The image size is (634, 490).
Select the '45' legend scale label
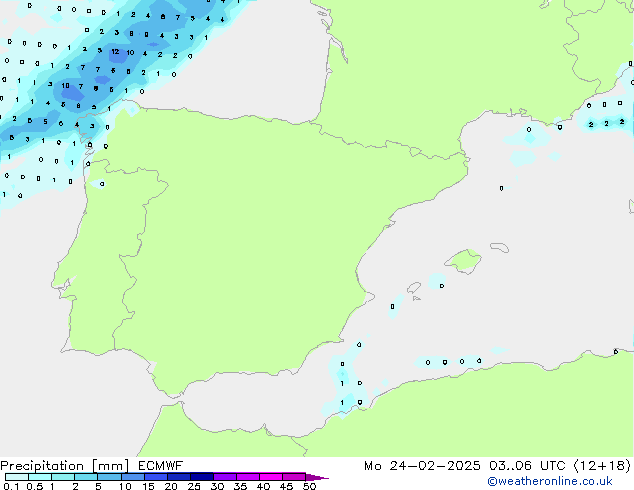pos(286,486)
